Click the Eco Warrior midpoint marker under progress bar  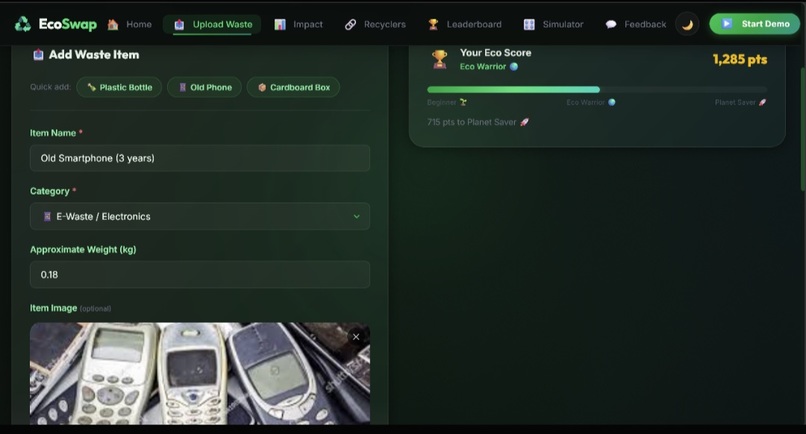[x=591, y=102]
